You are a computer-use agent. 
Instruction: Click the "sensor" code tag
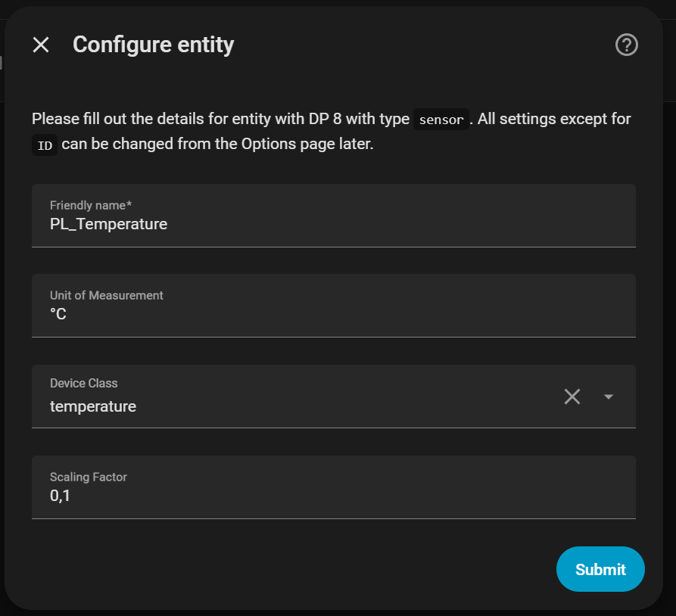441,120
